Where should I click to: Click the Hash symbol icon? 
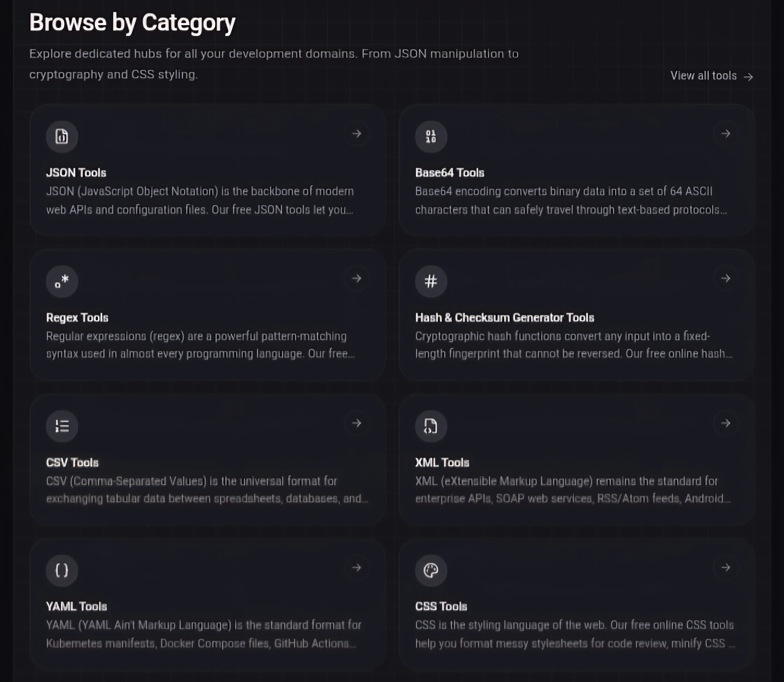pyautogui.click(x=431, y=282)
